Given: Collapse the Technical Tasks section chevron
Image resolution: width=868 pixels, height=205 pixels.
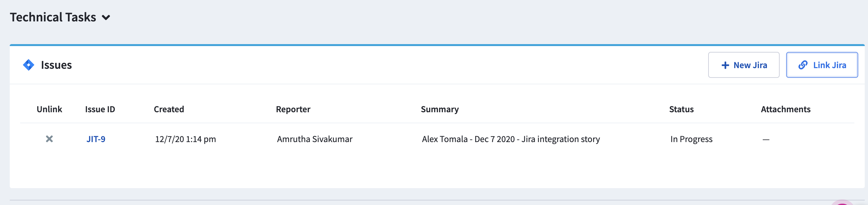Looking at the screenshot, I should coord(106,18).
